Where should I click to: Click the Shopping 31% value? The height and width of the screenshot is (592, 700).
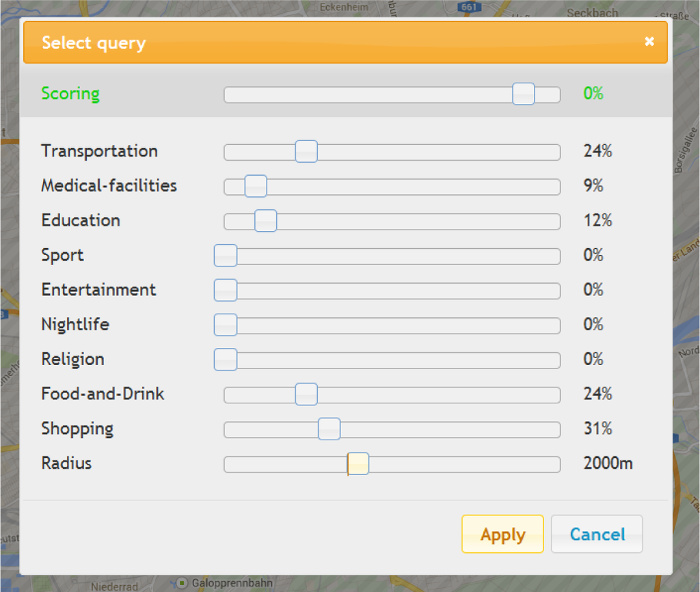[597, 429]
